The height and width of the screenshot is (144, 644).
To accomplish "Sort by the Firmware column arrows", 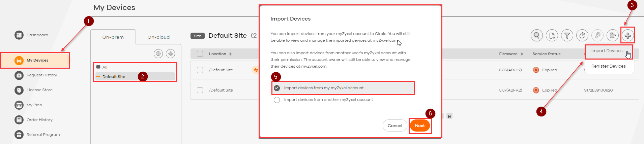I will [x=522, y=54].
